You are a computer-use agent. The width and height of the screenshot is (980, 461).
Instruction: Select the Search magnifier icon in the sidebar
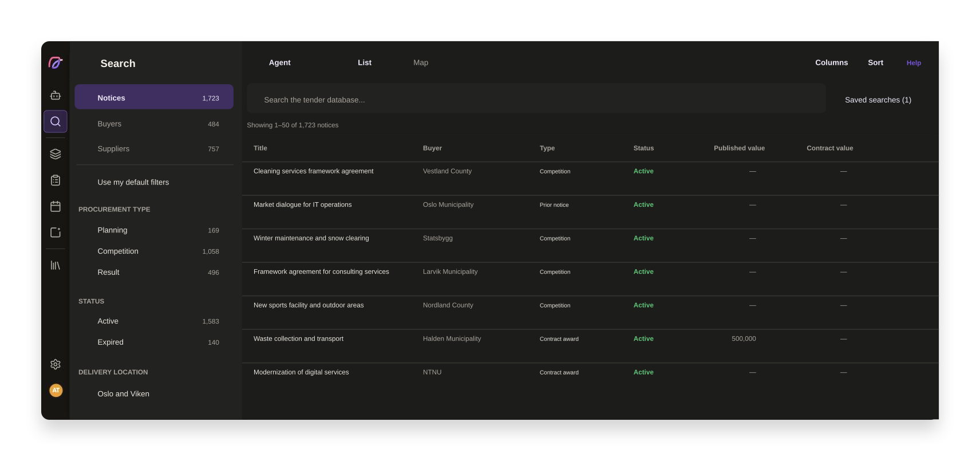click(x=56, y=121)
